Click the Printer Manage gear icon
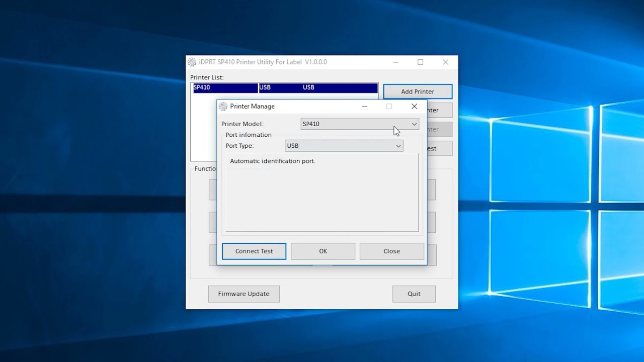Image resolution: width=644 pixels, height=362 pixels. [223, 107]
